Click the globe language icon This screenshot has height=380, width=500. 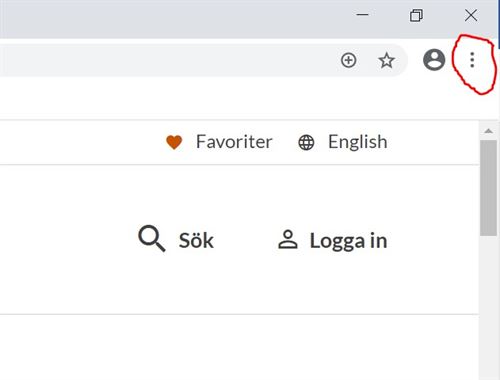pos(306,143)
